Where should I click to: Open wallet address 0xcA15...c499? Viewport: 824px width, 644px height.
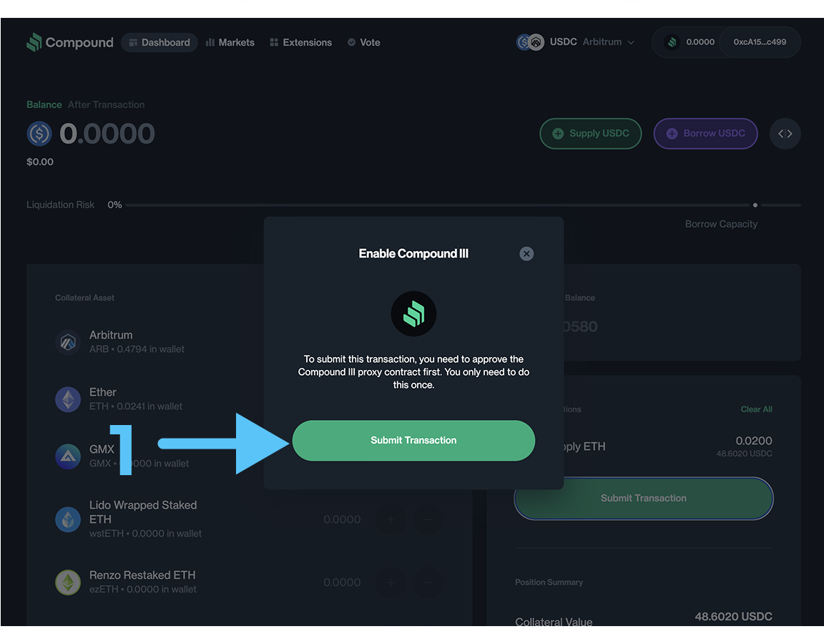pos(760,42)
